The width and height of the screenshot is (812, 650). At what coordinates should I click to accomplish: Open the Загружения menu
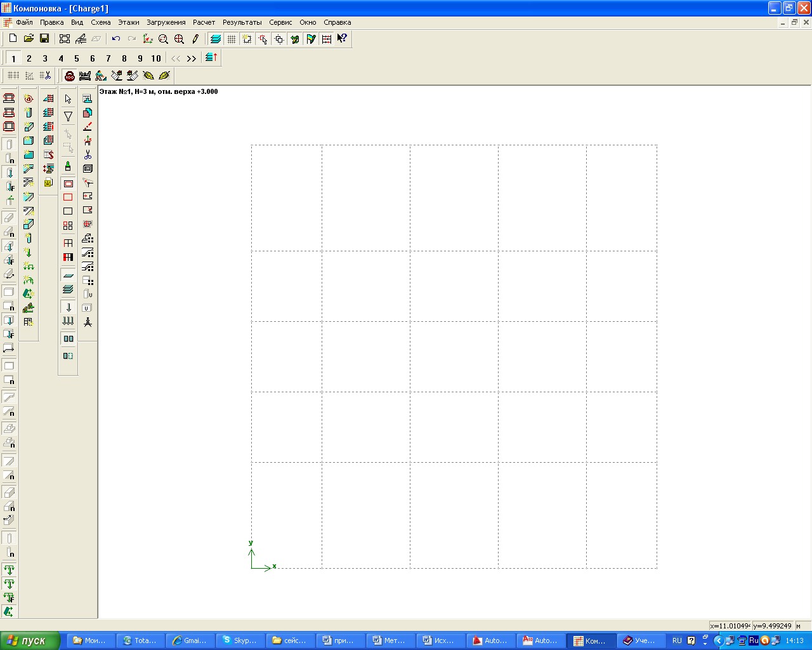[x=166, y=22]
